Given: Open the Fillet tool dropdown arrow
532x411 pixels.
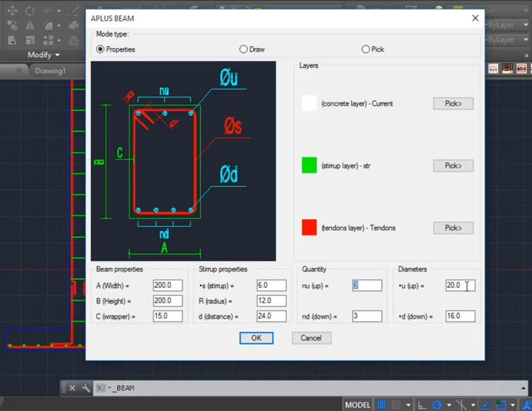Looking at the screenshot, I should point(59,25).
